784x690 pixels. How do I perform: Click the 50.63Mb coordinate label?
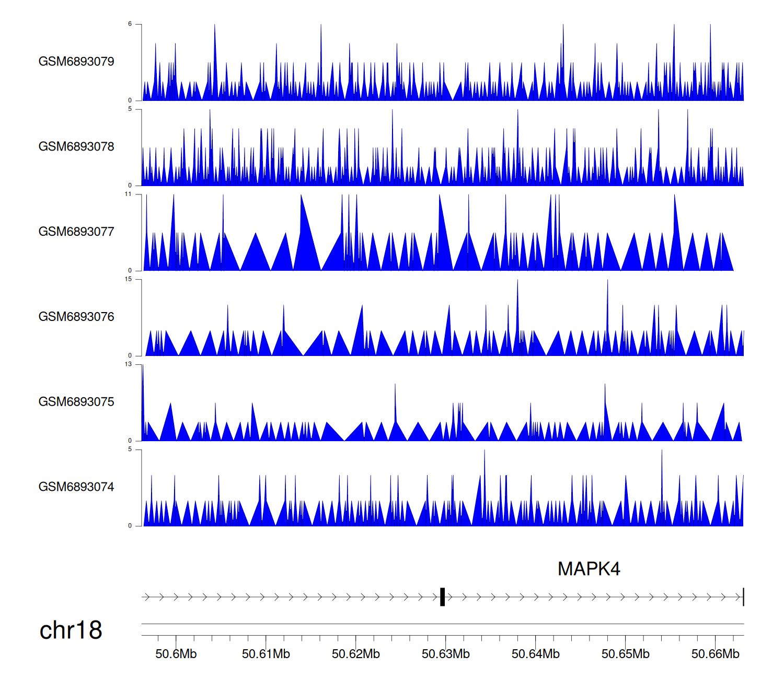click(x=445, y=654)
